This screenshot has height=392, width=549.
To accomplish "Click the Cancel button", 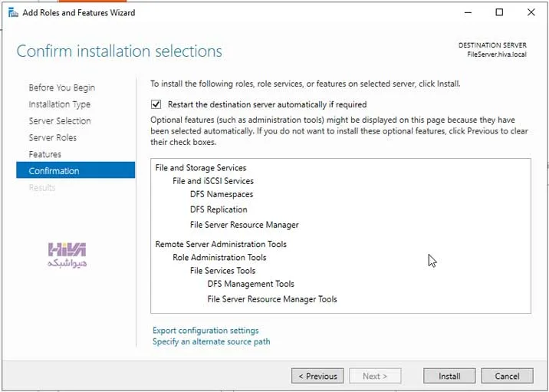I will (x=507, y=376).
